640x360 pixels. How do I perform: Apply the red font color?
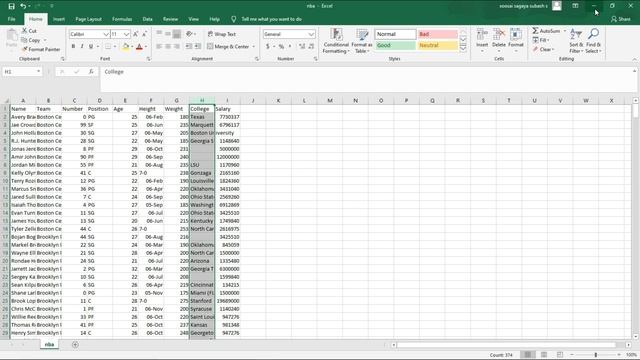pyautogui.click(x=139, y=47)
